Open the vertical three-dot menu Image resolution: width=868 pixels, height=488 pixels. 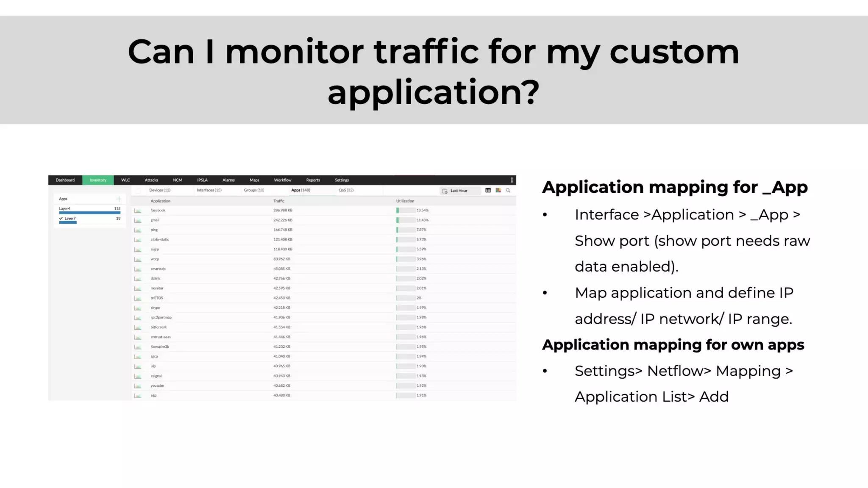coord(512,180)
